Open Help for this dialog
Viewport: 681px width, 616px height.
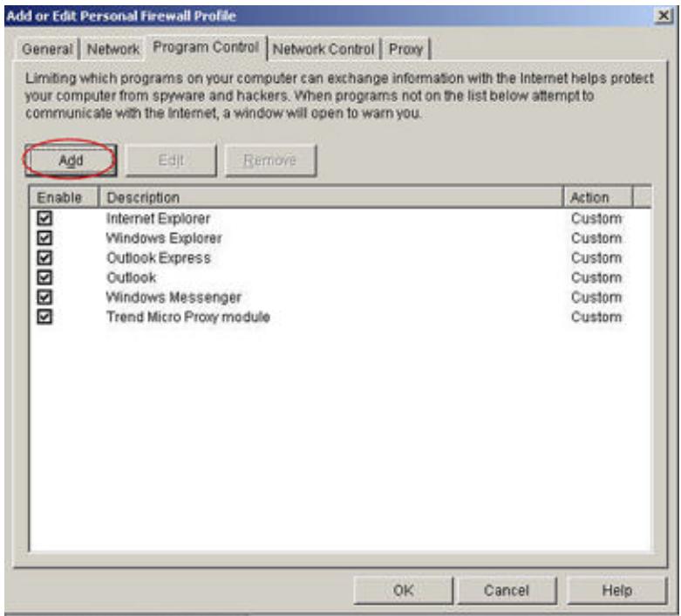pos(616,591)
